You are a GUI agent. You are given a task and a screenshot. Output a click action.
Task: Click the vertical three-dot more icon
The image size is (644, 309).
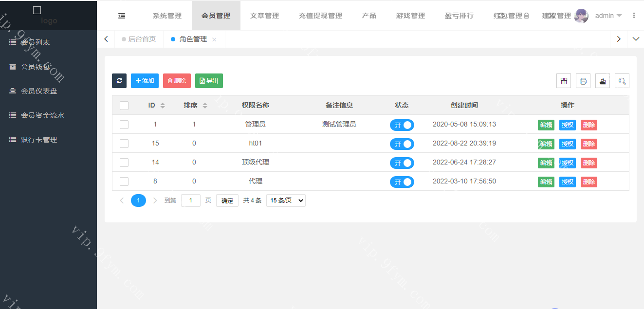coord(634,16)
